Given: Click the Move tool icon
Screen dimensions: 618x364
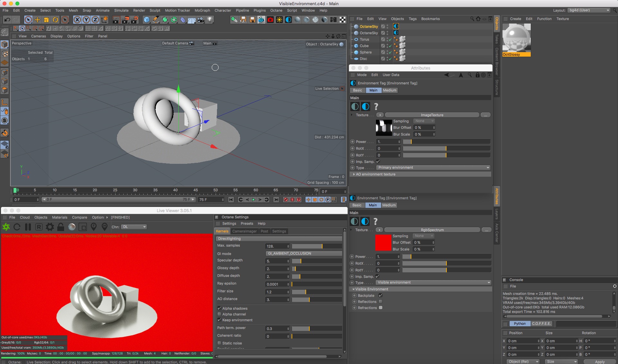Looking at the screenshot, I should click(37, 20).
